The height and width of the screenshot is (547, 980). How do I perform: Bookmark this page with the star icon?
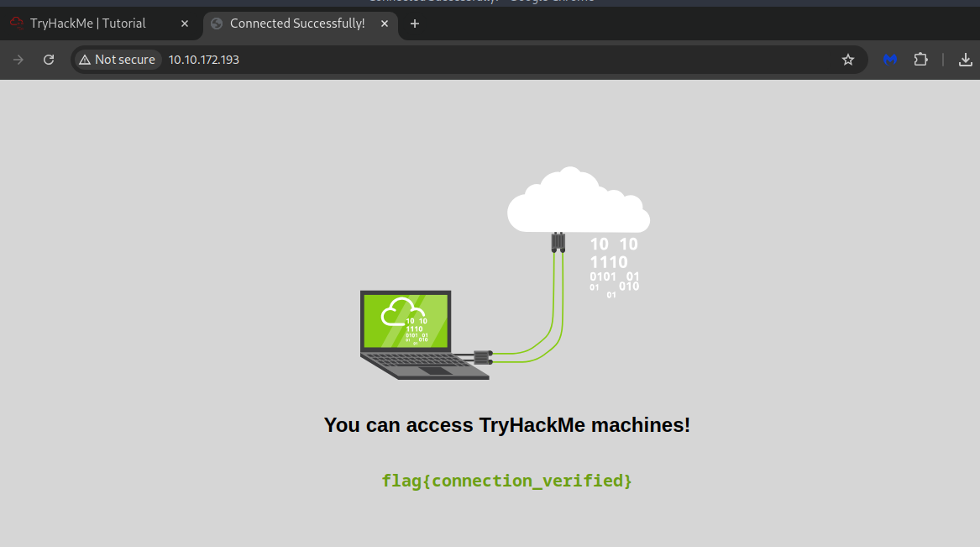[x=847, y=60]
